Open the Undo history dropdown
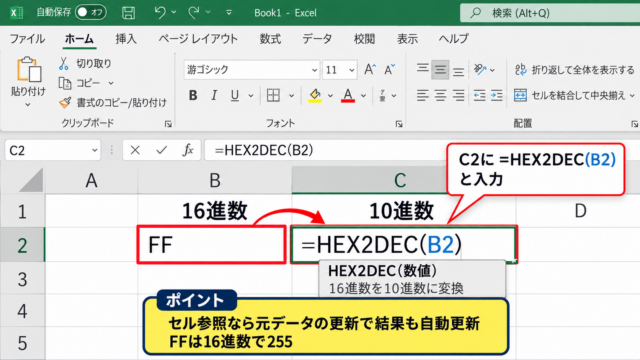The width and height of the screenshot is (640, 360). (x=174, y=13)
